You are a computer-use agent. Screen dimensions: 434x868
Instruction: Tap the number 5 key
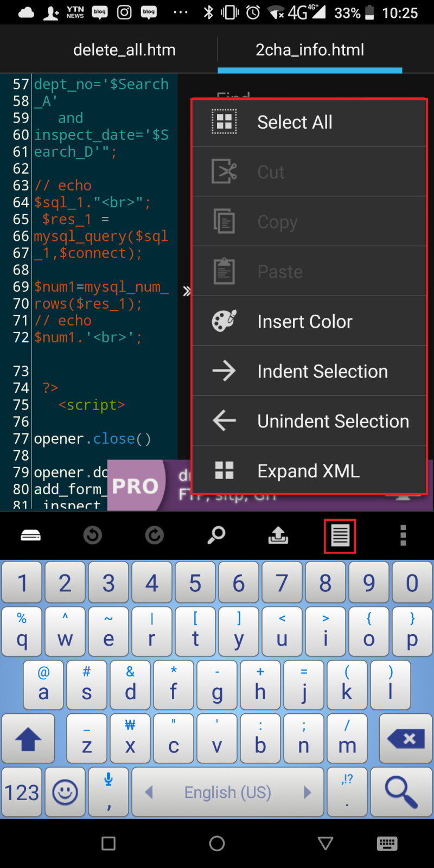pos(195,583)
